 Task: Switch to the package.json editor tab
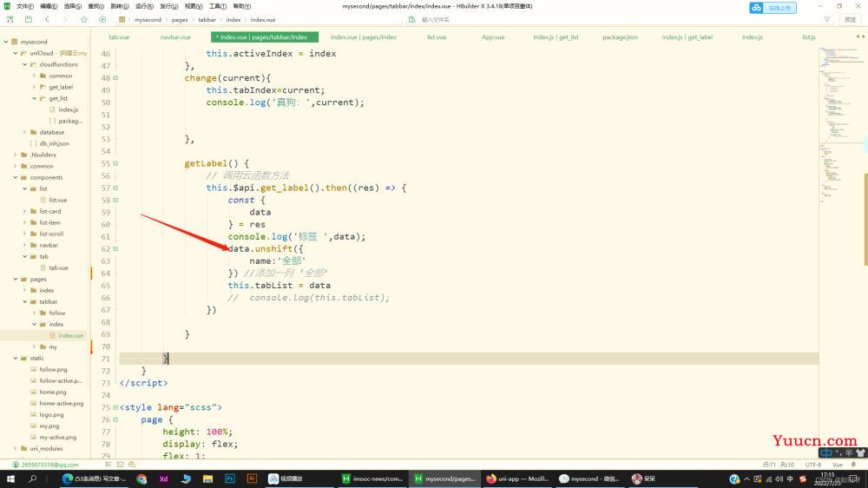(x=620, y=37)
